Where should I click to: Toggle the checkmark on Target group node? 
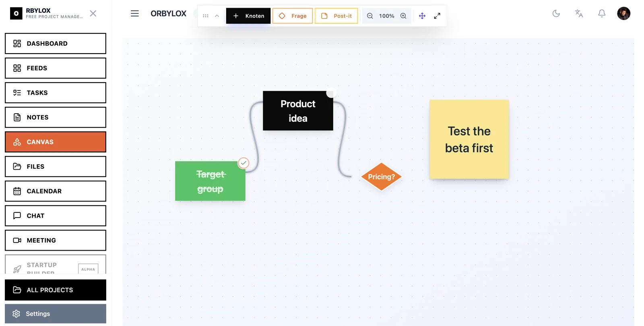244,163
